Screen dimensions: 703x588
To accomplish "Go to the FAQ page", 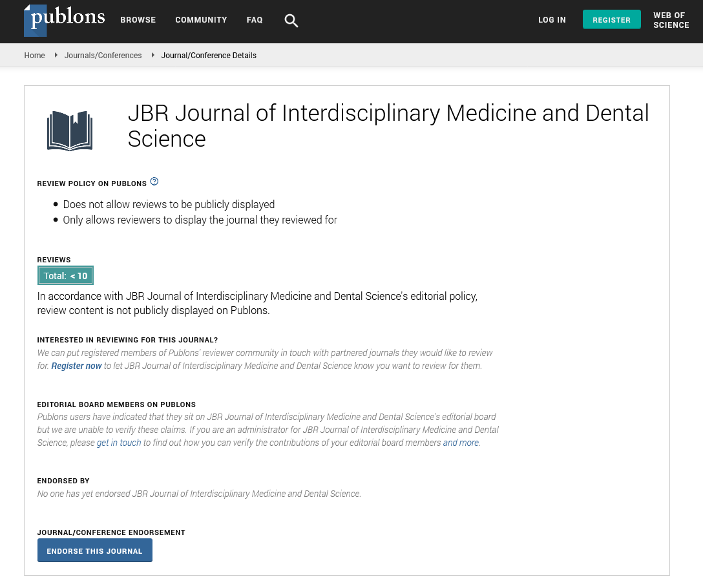I will (x=255, y=20).
